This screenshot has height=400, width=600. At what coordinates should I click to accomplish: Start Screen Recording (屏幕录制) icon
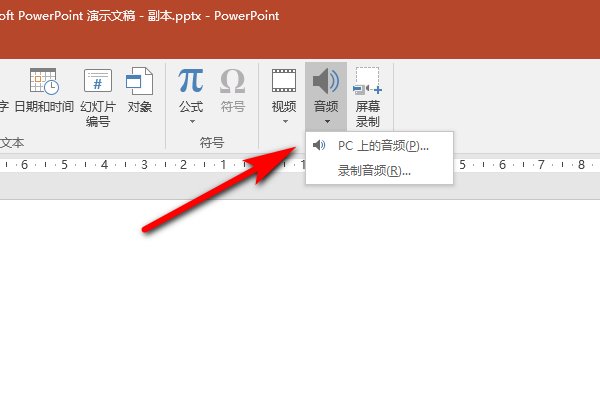point(367,82)
